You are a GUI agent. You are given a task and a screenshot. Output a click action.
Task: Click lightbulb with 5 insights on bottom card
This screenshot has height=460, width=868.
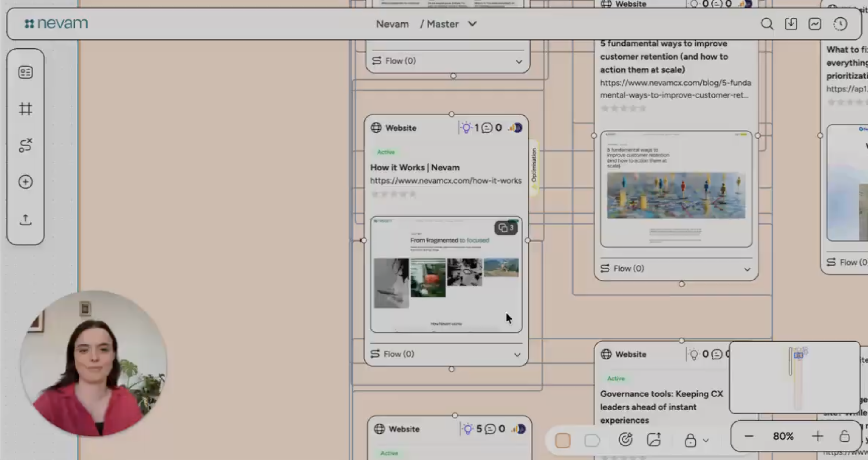tap(468, 429)
